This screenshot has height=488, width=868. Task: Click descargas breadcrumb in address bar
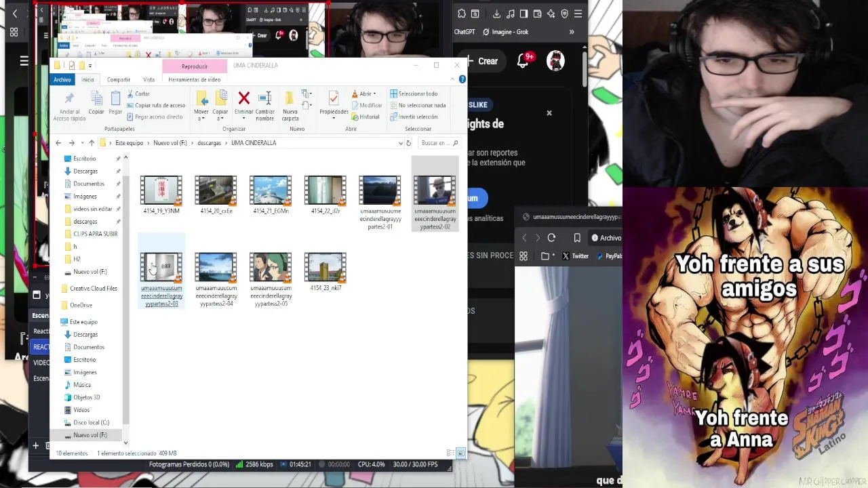(210, 143)
